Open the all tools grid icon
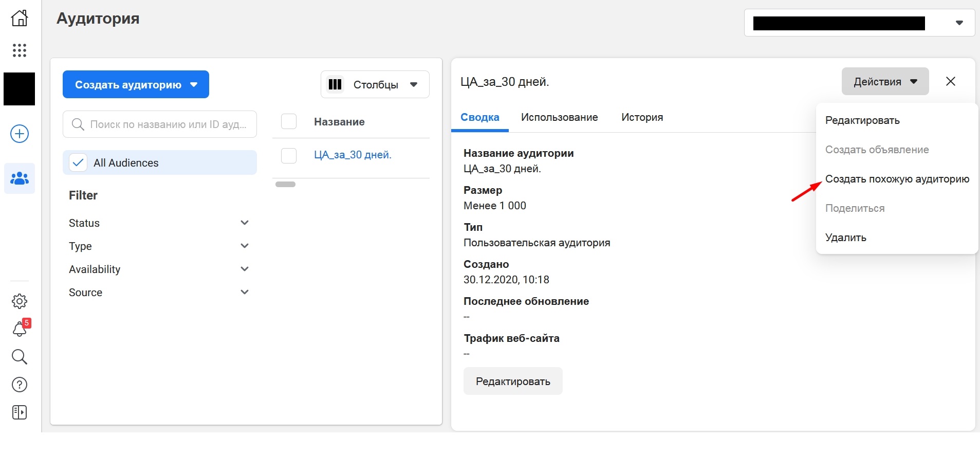 click(20, 50)
